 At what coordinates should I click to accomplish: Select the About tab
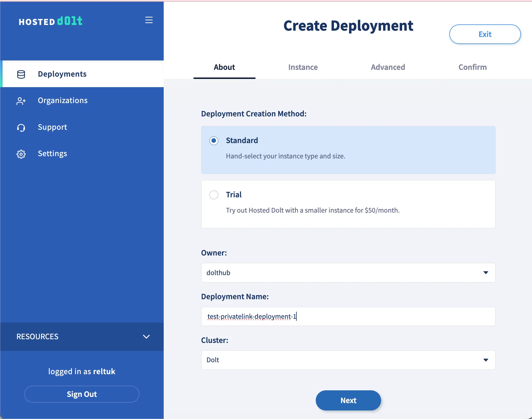pyautogui.click(x=224, y=67)
